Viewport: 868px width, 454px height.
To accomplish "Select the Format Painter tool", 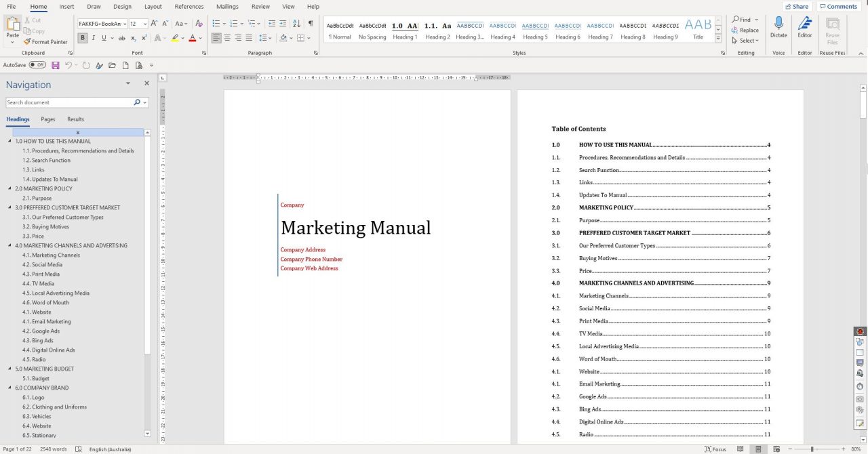I will [x=45, y=41].
